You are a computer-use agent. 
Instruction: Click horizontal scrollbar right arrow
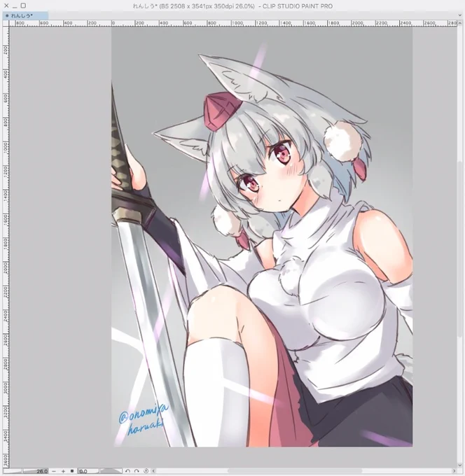(x=454, y=471)
